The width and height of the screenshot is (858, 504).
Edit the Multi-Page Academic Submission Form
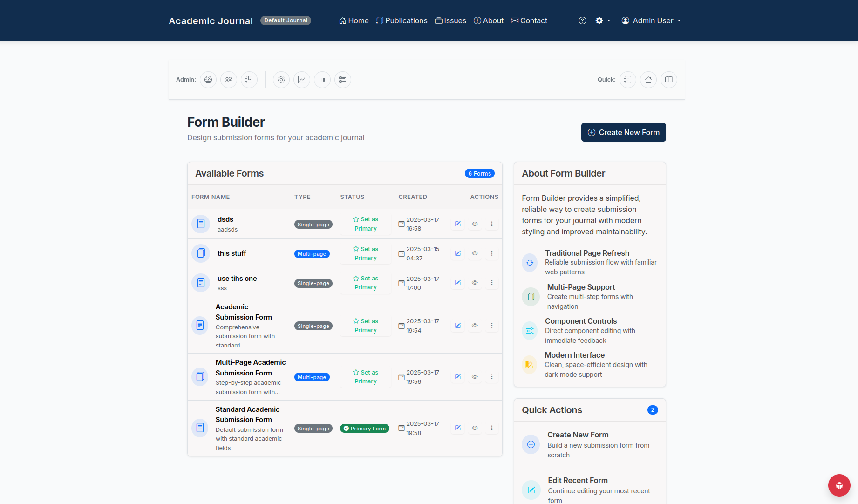(x=458, y=377)
